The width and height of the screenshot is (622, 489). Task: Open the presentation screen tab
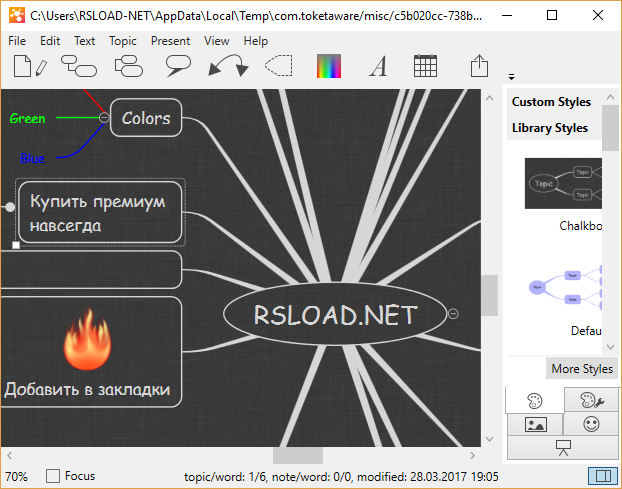click(563, 447)
